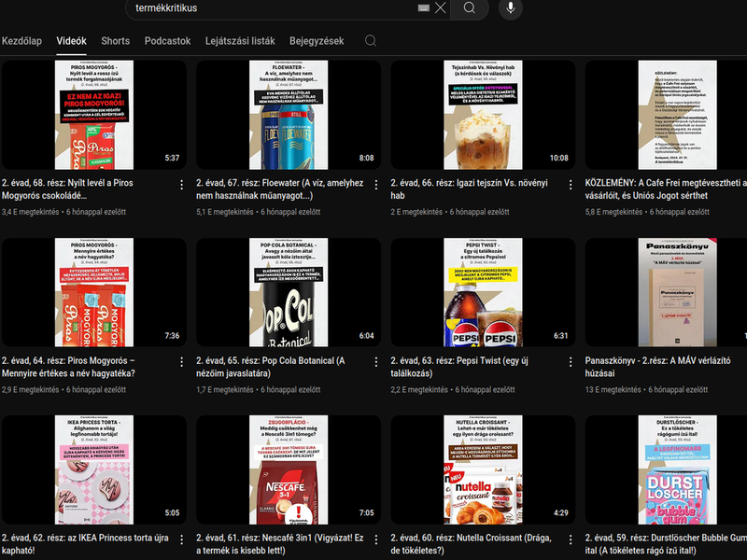Click the virtual keyboard icon in search box
This screenshot has width=747, height=560.
click(x=424, y=8)
